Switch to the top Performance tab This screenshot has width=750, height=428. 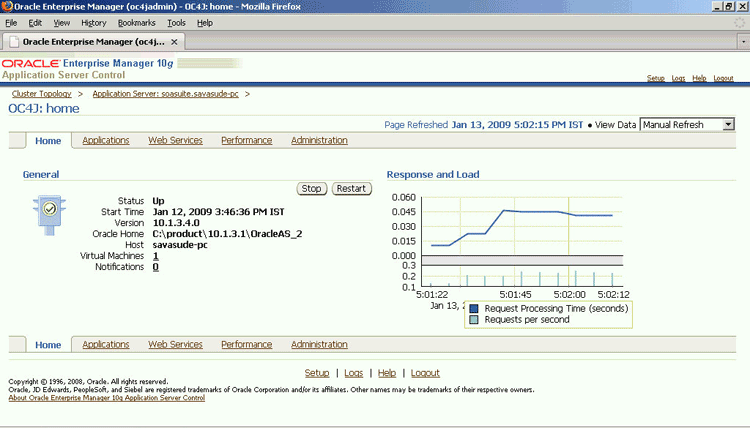[x=246, y=140]
